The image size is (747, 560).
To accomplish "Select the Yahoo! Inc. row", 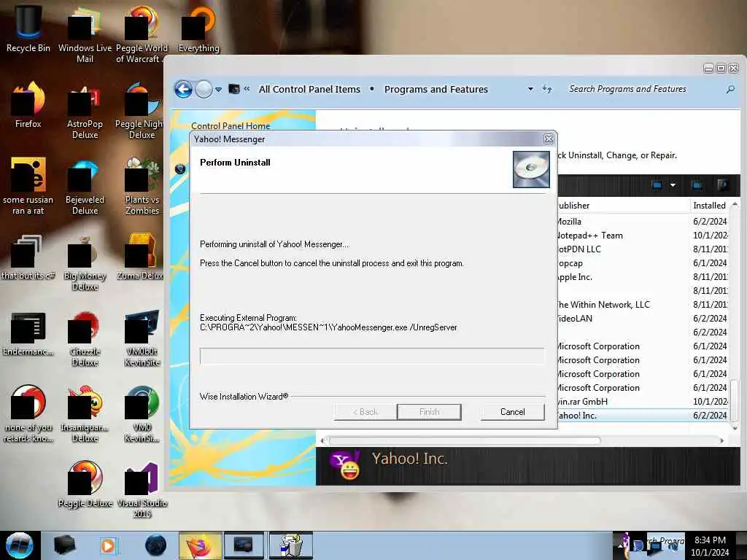I will [643, 415].
